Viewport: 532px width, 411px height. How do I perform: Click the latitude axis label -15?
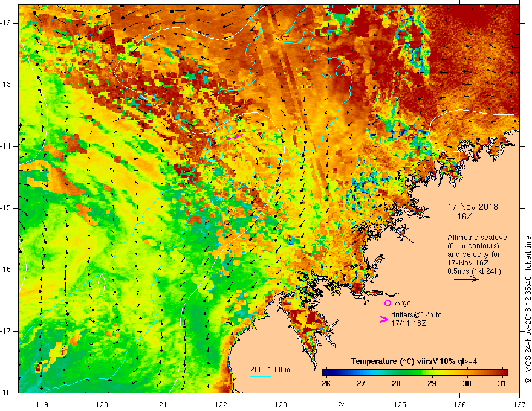click(x=6, y=208)
